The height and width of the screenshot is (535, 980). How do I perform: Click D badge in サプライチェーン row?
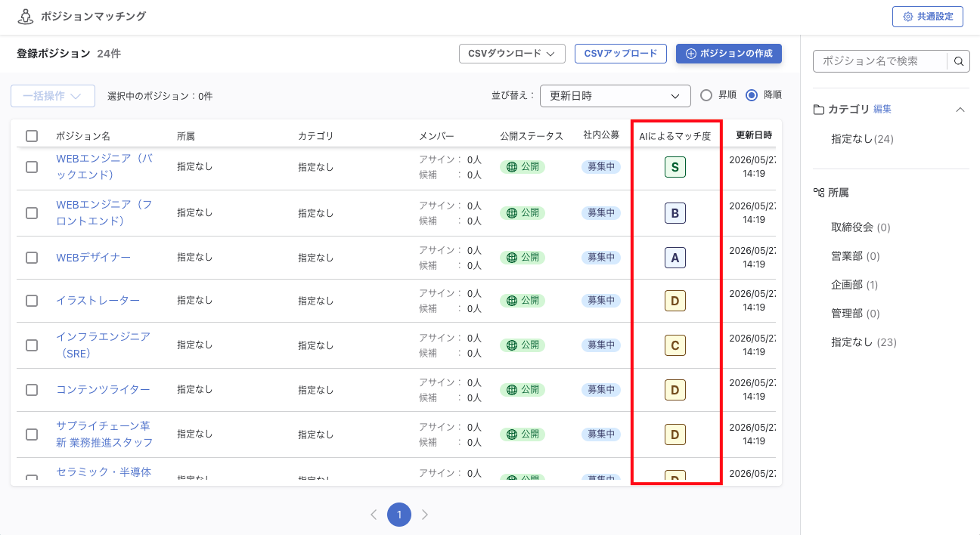coord(675,434)
